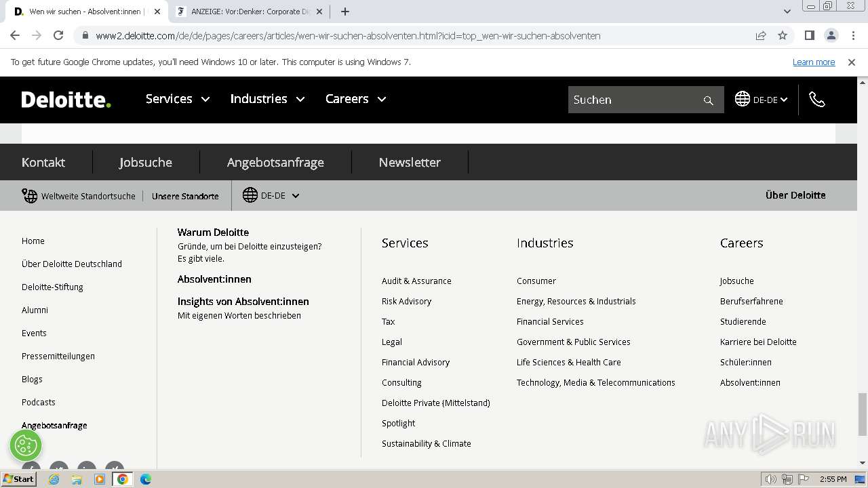Open File Explorer from taskbar
The width and height of the screenshot is (868, 488).
click(x=77, y=479)
